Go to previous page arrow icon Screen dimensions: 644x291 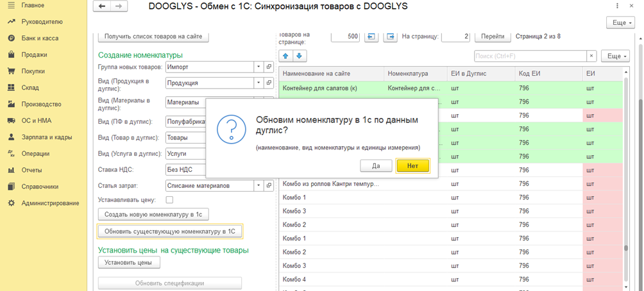click(x=371, y=37)
